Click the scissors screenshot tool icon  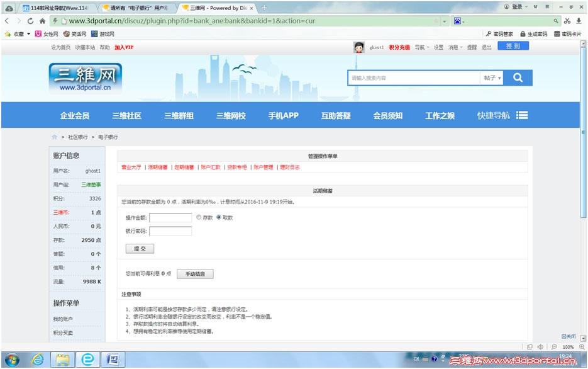click(x=567, y=21)
